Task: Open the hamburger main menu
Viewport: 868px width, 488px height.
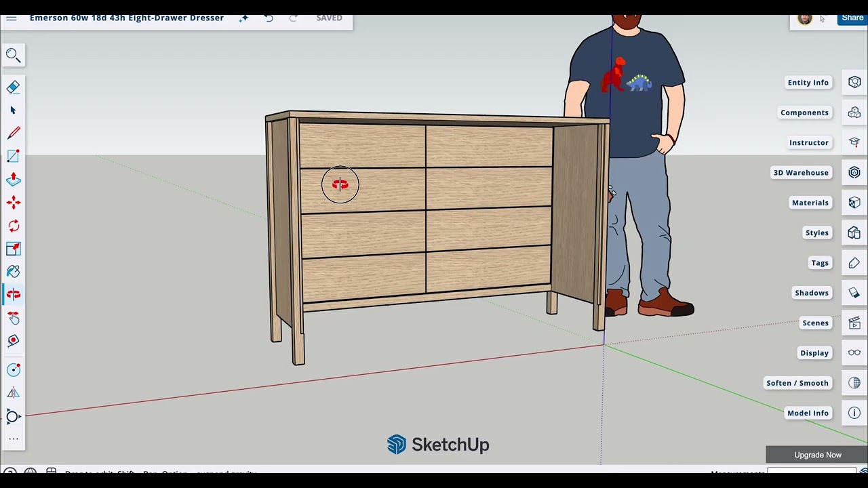Action: tap(11, 18)
